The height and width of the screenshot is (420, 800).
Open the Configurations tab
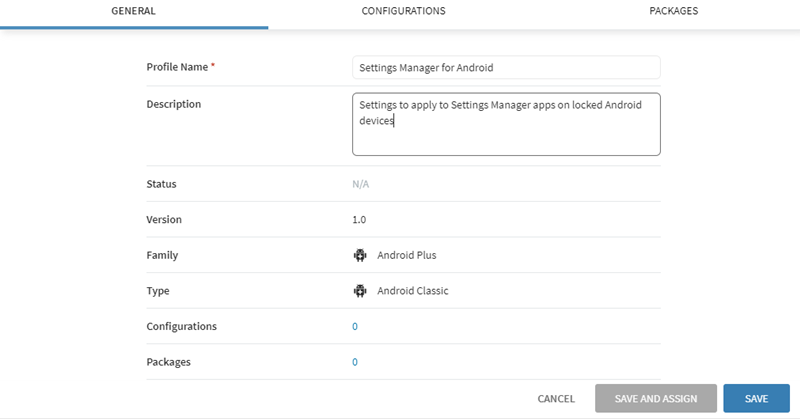pos(403,11)
